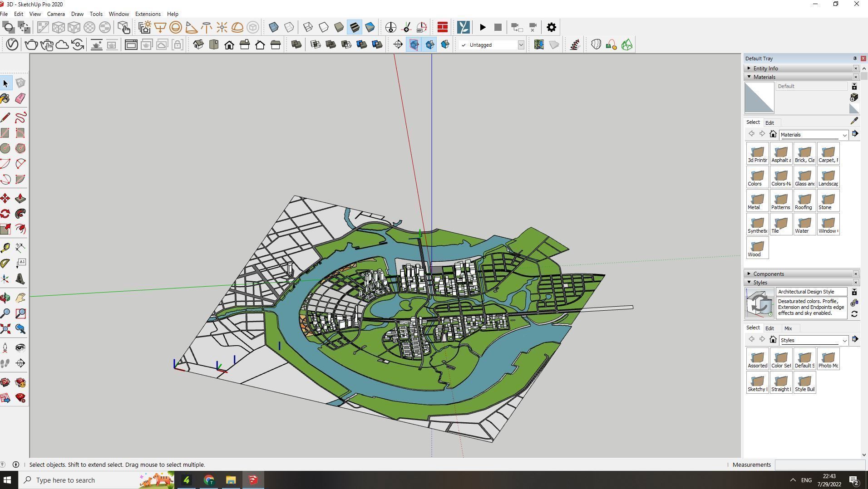Choose the Offset tool
The height and width of the screenshot is (489, 868).
[x=20, y=229]
